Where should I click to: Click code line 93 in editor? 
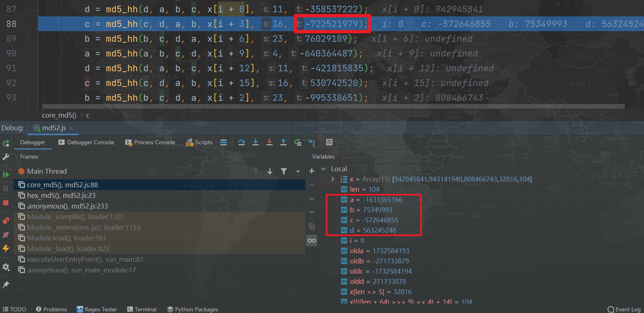pyautogui.click(x=341, y=98)
